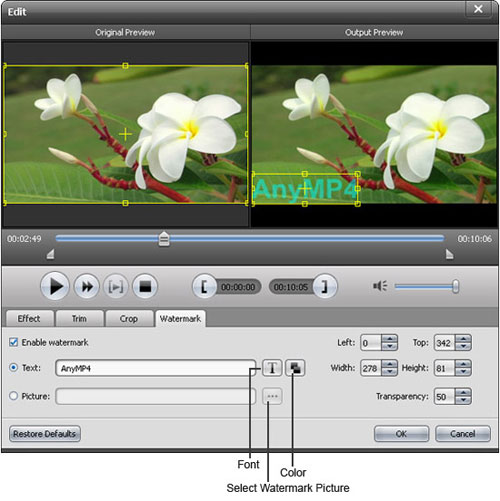The width and height of the screenshot is (500, 501).
Task: Close the Edit dialog with the X button
Action: click(x=478, y=9)
